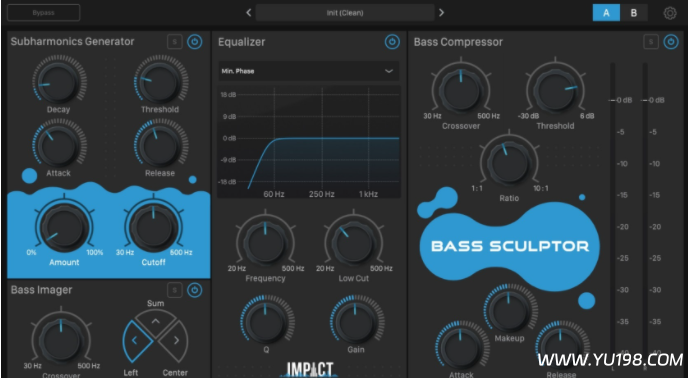Click the Bass Imager title
The width and height of the screenshot is (688, 378).
(x=42, y=290)
